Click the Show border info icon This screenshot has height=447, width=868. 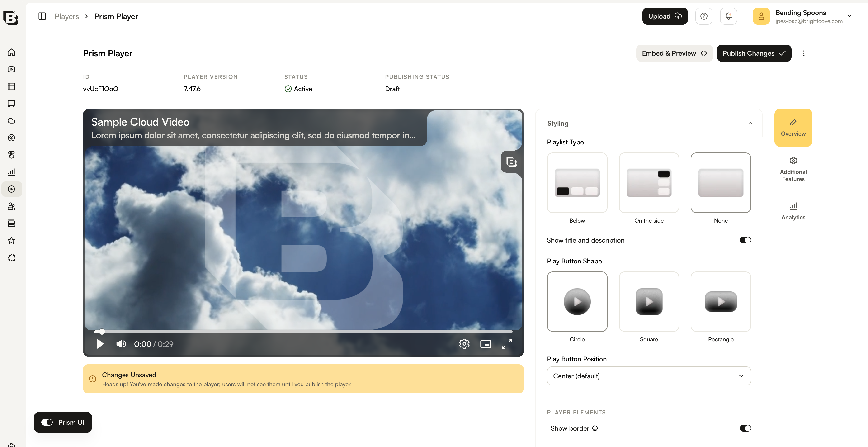click(595, 428)
